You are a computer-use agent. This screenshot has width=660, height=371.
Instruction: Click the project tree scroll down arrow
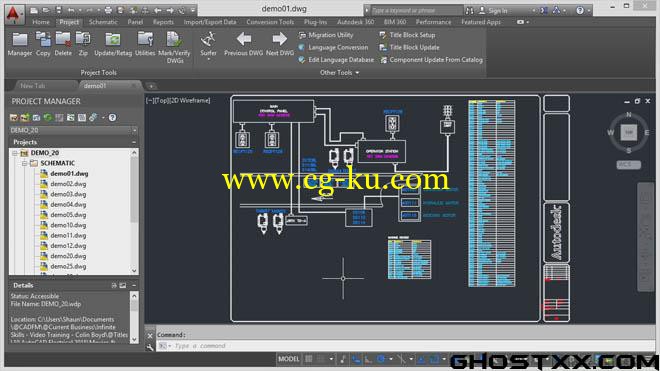(x=134, y=271)
